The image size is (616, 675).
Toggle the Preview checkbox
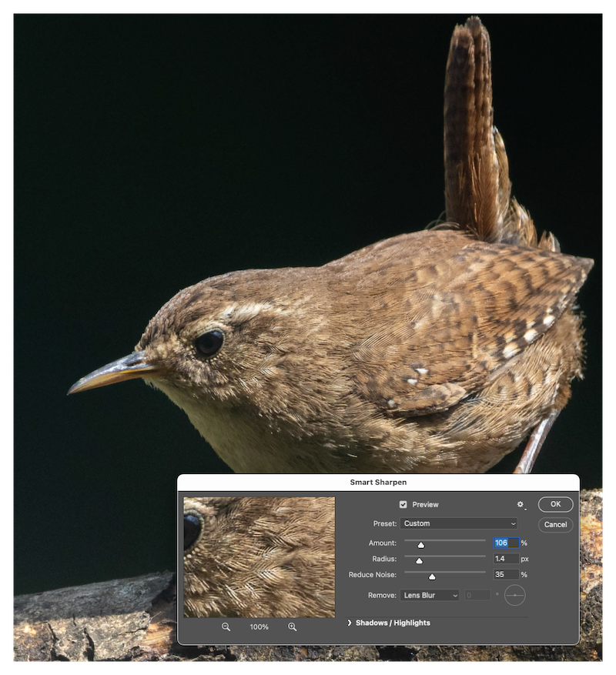click(x=403, y=504)
